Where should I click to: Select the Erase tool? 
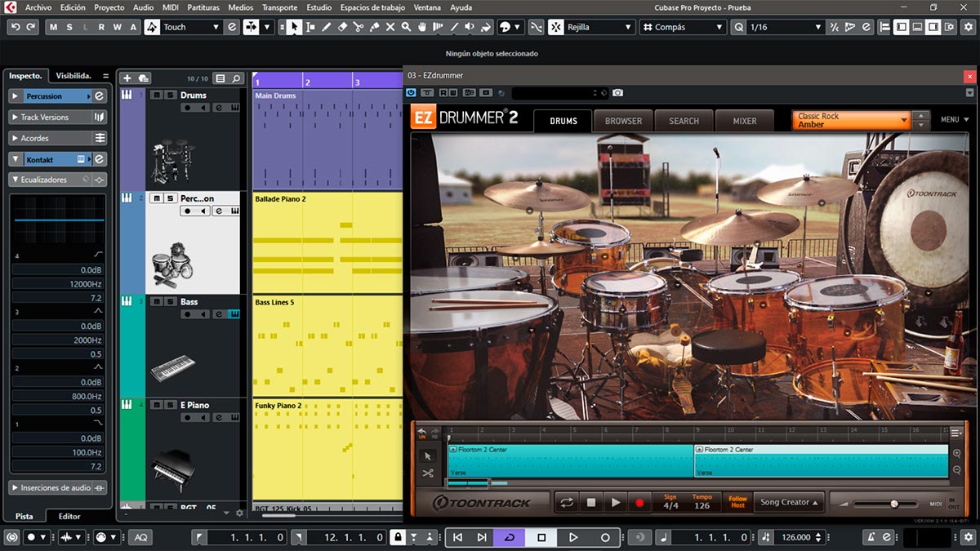[x=342, y=27]
